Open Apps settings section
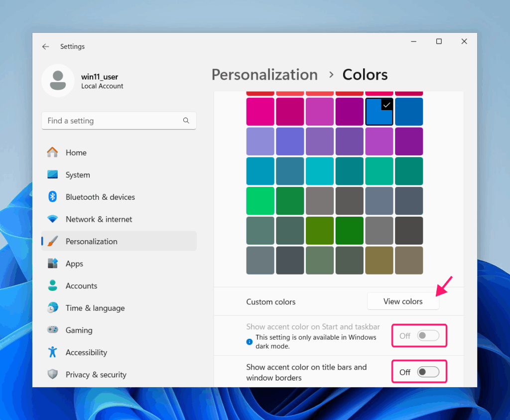The height and width of the screenshot is (420, 510). 119,264
